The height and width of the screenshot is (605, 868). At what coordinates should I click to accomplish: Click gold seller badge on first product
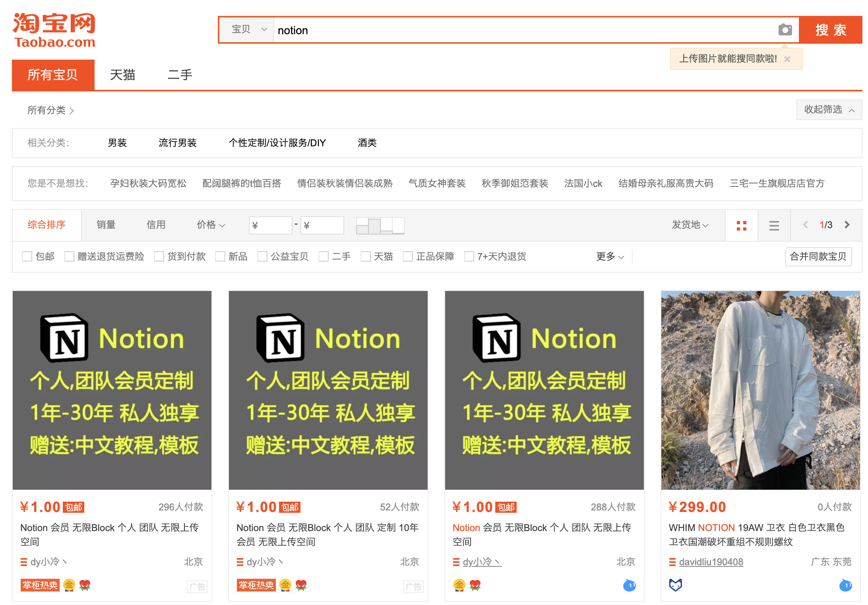(x=69, y=585)
